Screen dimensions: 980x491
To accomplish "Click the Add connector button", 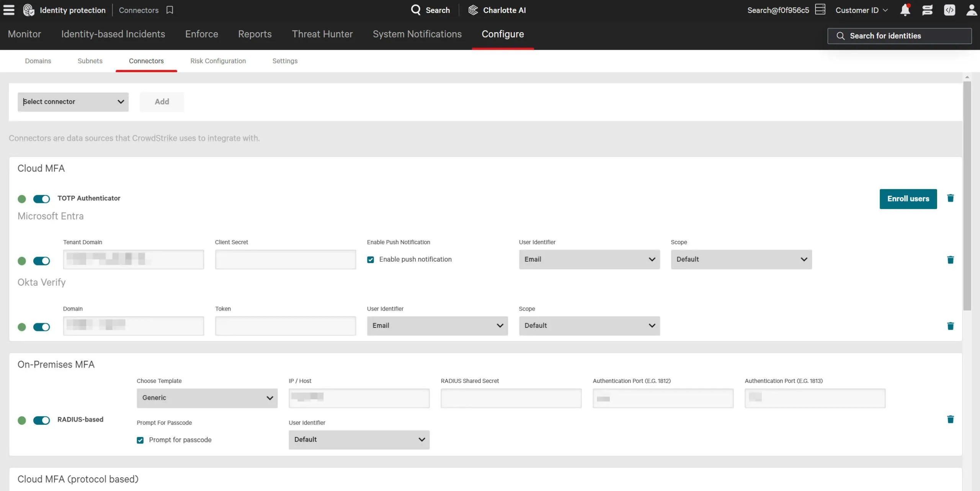I will [162, 102].
